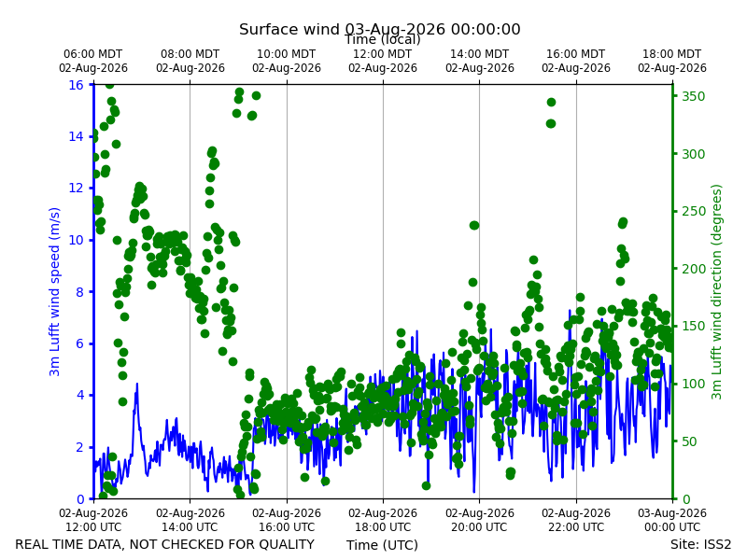Viewport: 747px width, 560px height.
Task: Click the 12:00 UTC start time label
Action: pos(93,520)
